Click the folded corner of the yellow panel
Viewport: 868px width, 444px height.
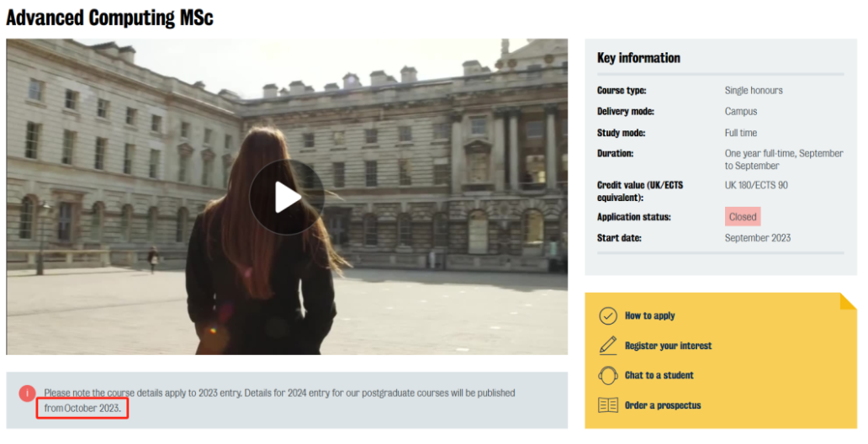tap(847, 301)
